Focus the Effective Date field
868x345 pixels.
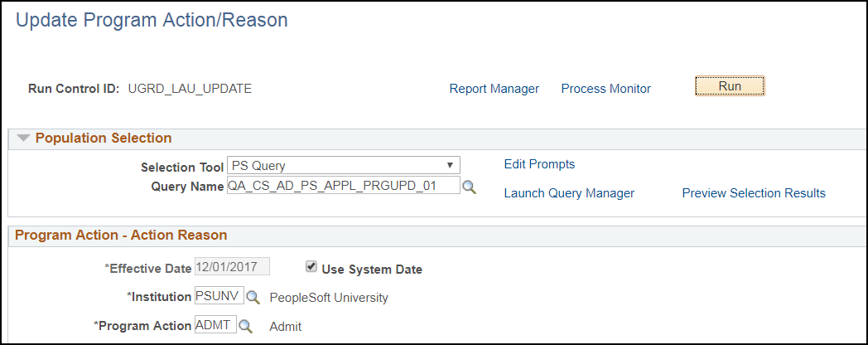232,267
